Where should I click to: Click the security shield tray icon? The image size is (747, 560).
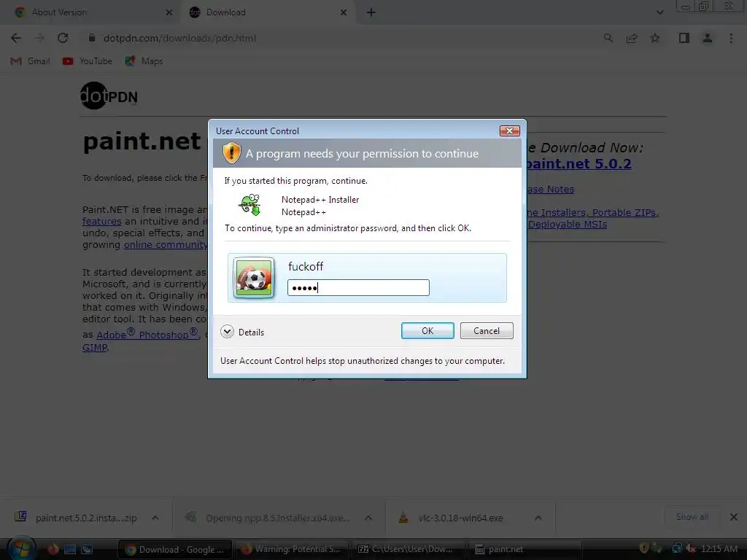tap(643, 548)
